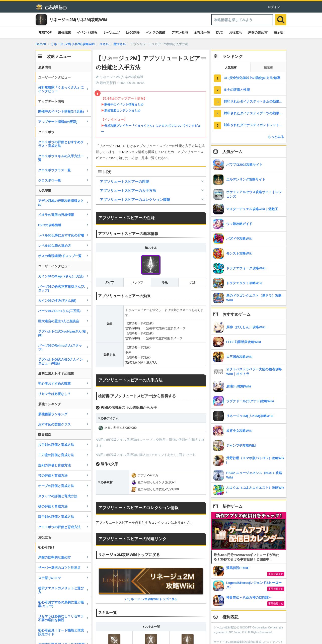Screen dimensions: 322x644
Task: Click the PSO2 ニュージェネシス game icon
Action: pyautogui.click(x=218, y=475)
